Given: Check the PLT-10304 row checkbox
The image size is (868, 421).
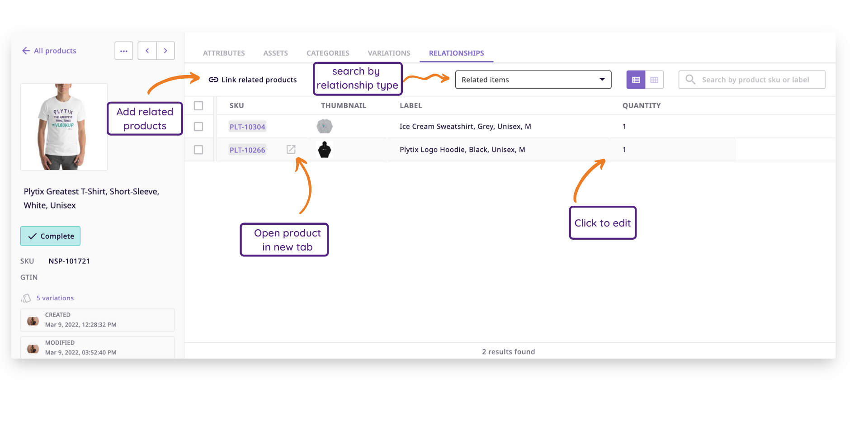Looking at the screenshot, I should pos(198,127).
